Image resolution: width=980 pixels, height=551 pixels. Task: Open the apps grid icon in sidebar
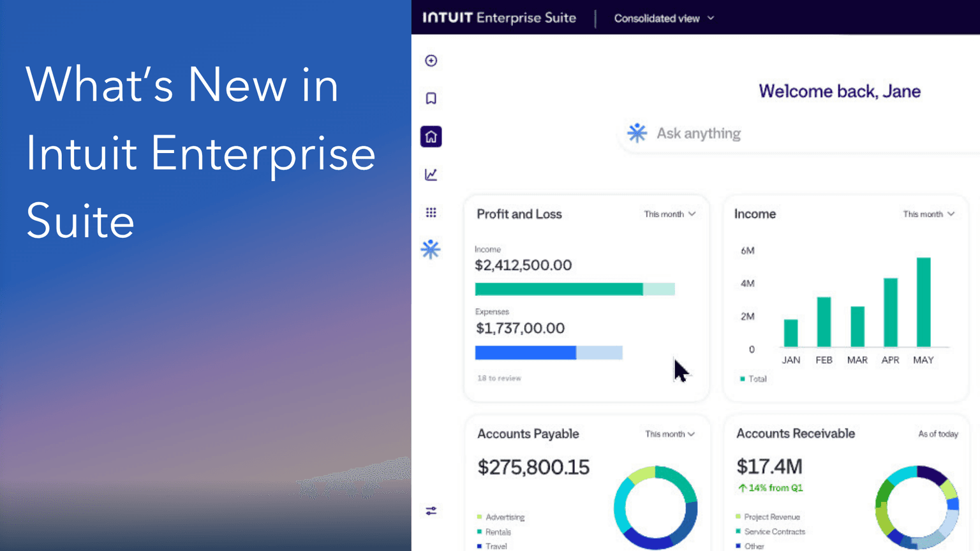point(431,212)
